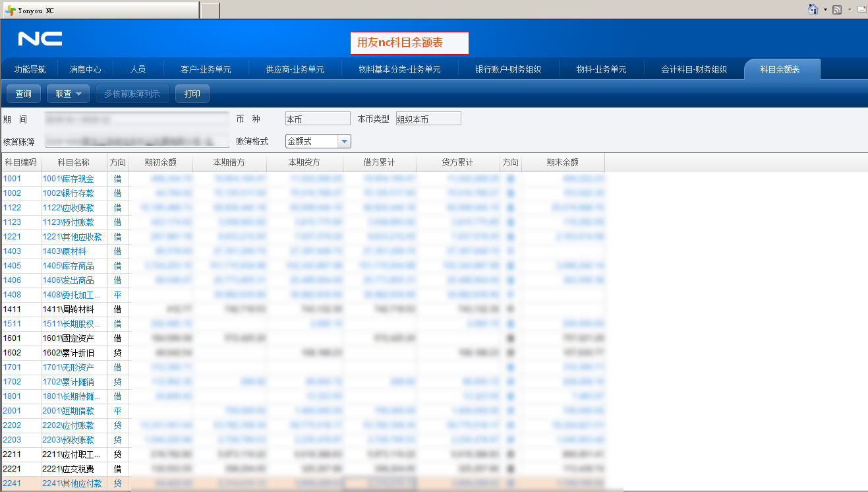
Task: Expand the 联查 dropdown button
Action: [68, 94]
